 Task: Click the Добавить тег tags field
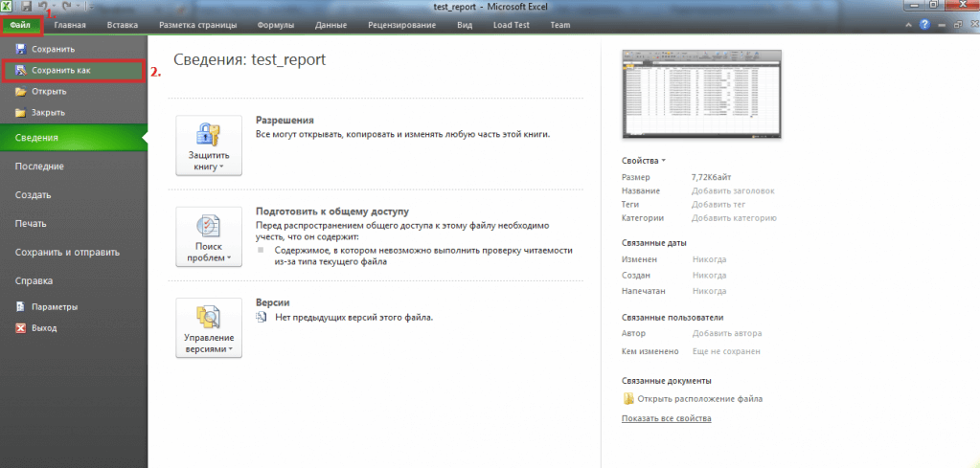718,205
